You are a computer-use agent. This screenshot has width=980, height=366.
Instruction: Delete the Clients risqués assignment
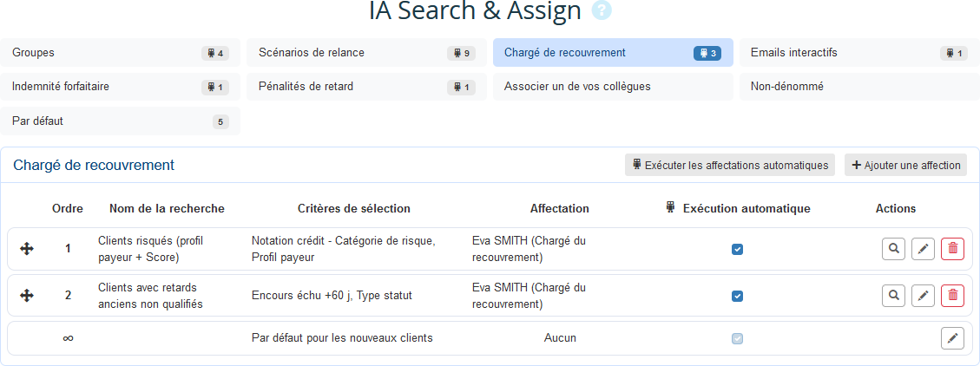[952, 249]
